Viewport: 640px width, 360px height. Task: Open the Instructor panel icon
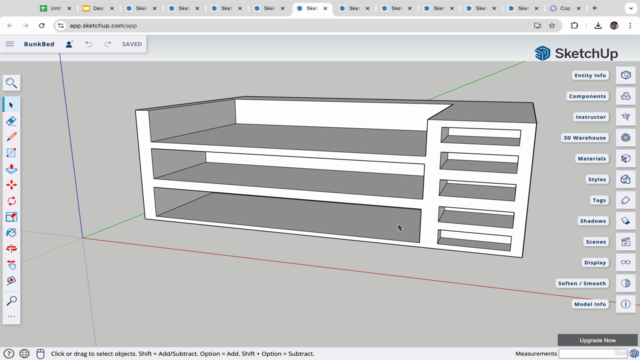click(626, 117)
